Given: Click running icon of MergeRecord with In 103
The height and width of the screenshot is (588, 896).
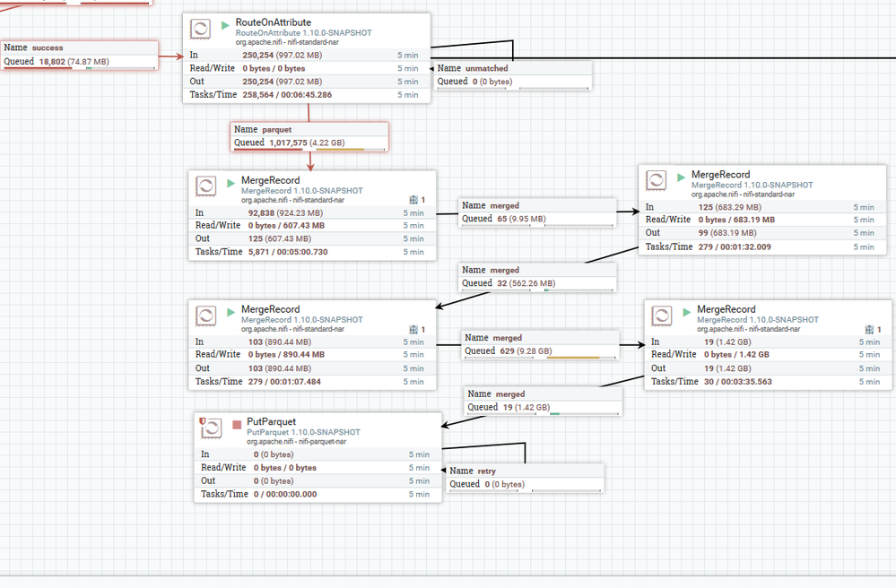Looking at the screenshot, I should [231, 312].
